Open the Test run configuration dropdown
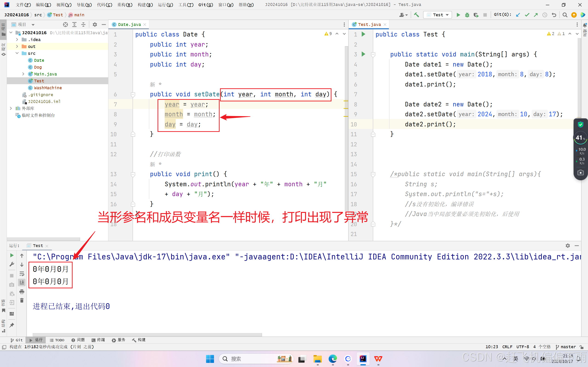This screenshot has width=588, height=367. (438, 15)
